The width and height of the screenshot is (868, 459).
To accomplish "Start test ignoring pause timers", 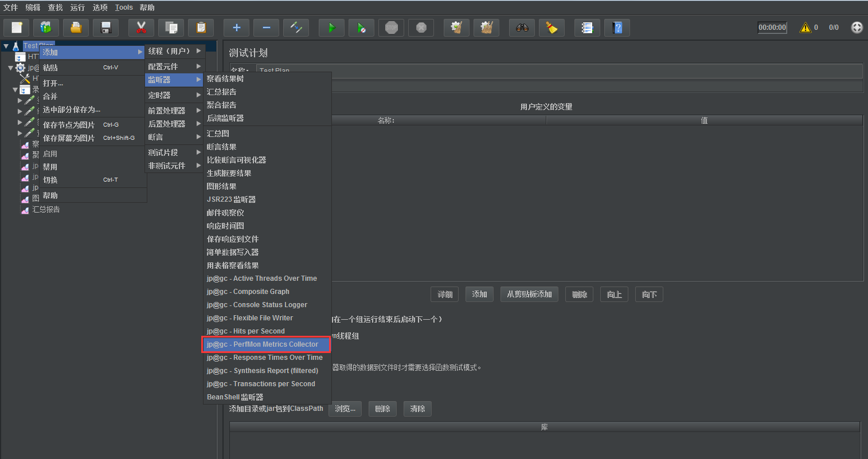I will point(361,27).
